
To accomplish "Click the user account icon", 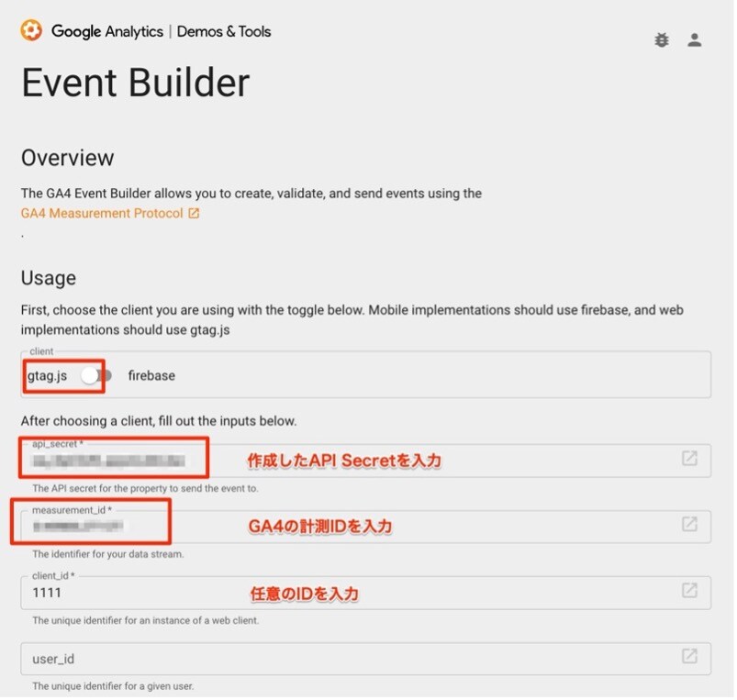I will (x=695, y=39).
